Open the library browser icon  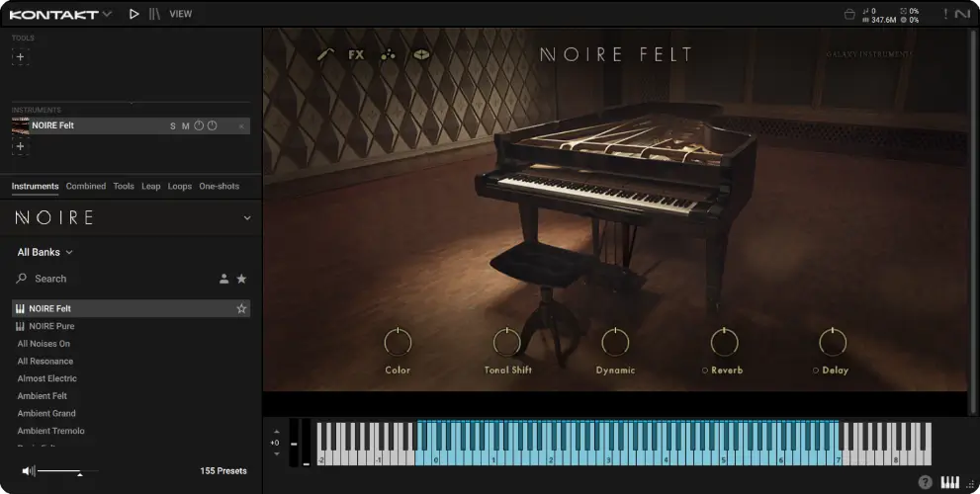(154, 15)
